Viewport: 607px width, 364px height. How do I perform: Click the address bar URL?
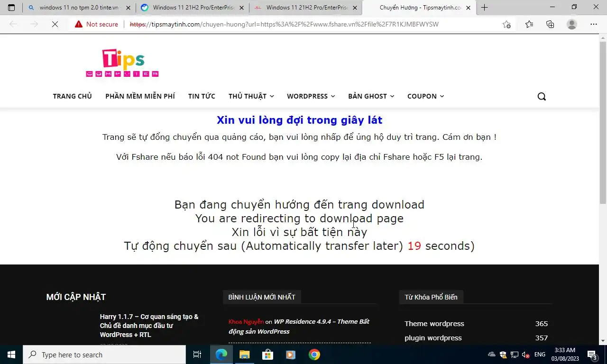(285, 24)
